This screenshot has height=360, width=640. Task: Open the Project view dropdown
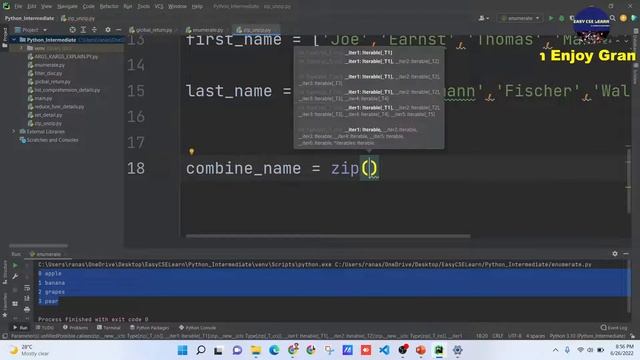31,30
